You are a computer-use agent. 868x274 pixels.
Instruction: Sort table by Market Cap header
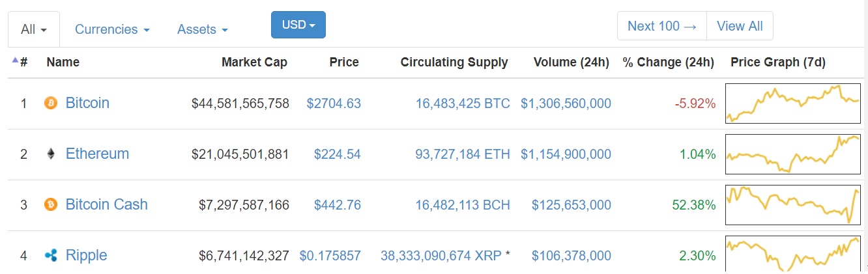(x=254, y=62)
